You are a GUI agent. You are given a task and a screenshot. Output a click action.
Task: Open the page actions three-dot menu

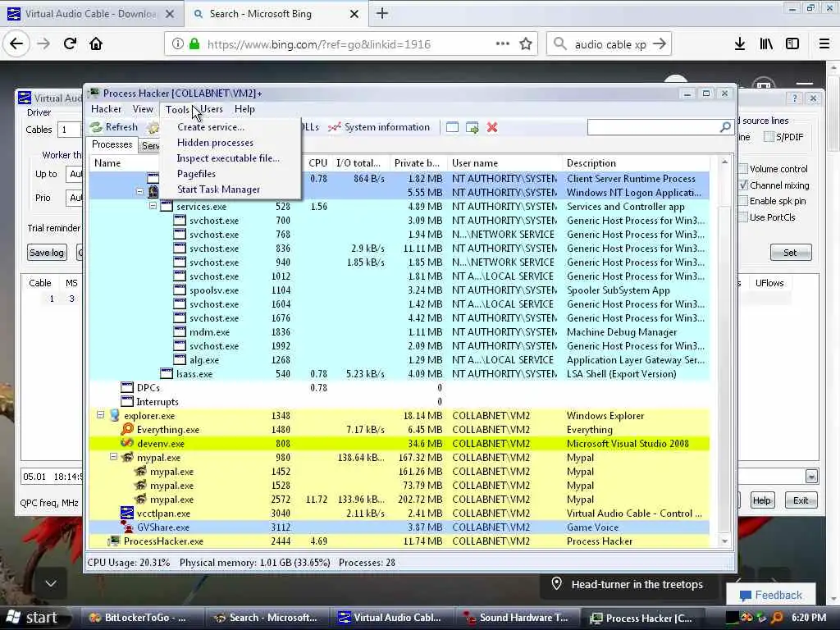tap(503, 44)
